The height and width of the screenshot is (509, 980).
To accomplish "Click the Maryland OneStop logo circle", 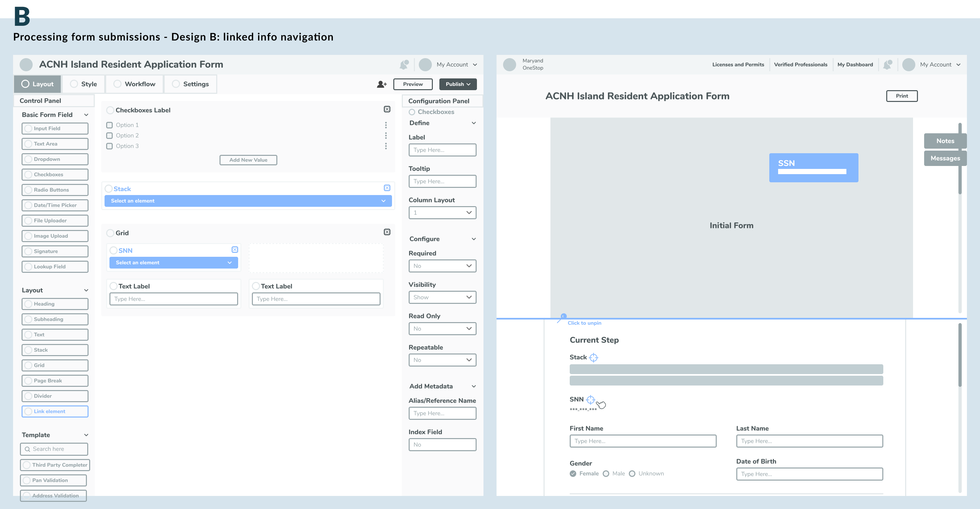I will 509,65.
